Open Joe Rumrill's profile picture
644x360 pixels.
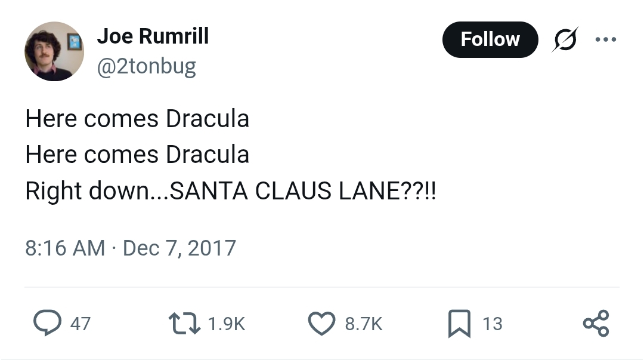(54, 51)
